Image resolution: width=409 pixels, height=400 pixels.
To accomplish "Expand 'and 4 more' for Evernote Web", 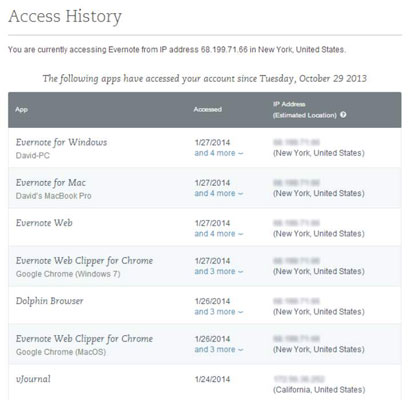I will point(219,234).
